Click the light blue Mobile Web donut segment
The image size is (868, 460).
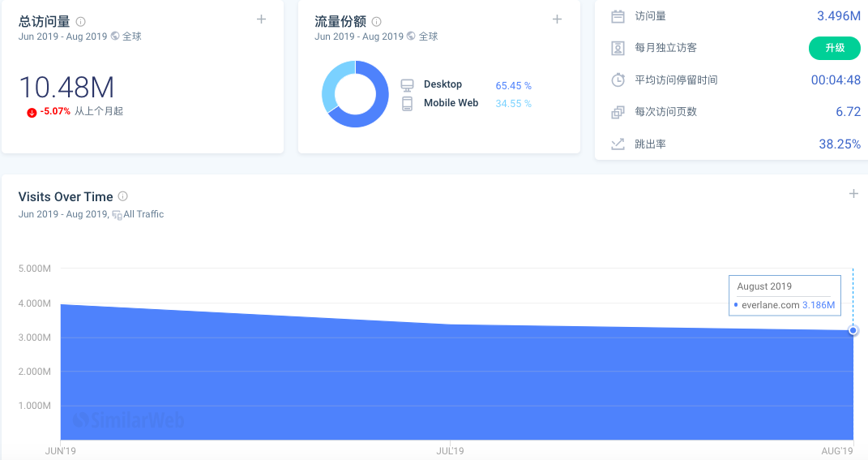[x=332, y=83]
